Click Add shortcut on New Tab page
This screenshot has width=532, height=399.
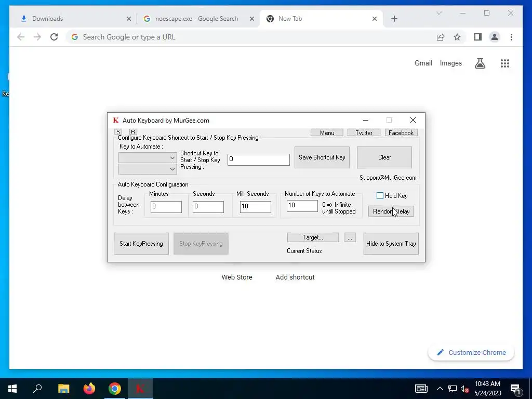pos(295,277)
